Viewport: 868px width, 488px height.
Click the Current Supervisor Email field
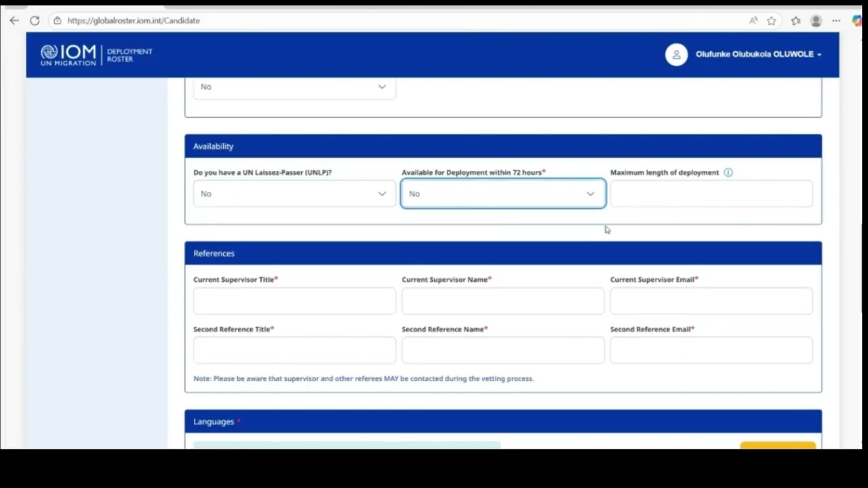711,301
